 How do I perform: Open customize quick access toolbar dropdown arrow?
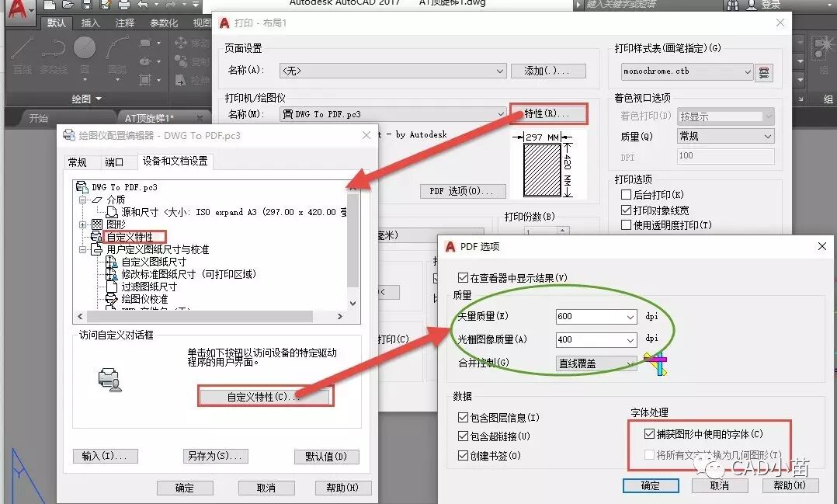click(x=196, y=5)
